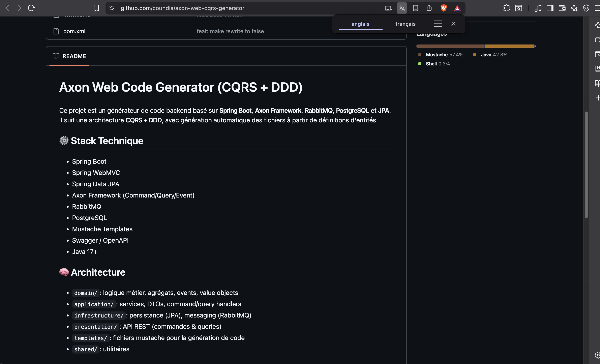Select the français translation tab
Screen dimensions: 600x364
click(405, 24)
